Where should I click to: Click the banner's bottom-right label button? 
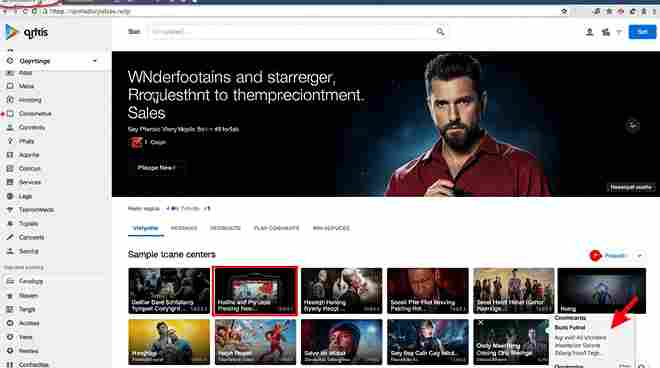631,187
